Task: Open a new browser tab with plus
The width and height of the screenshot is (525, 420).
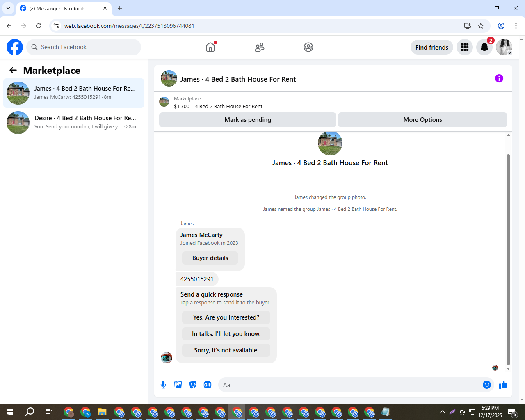Action: (x=120, y=8)
